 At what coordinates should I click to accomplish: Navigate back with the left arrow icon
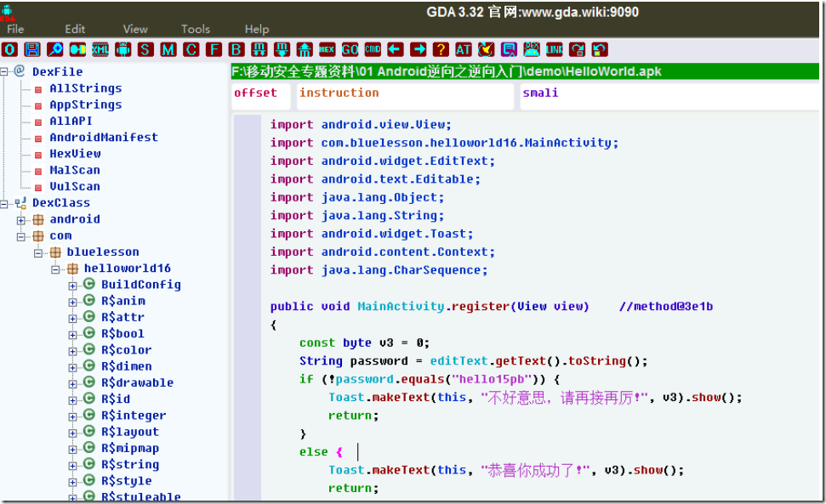pyautogui.click(x=395, y=49)
